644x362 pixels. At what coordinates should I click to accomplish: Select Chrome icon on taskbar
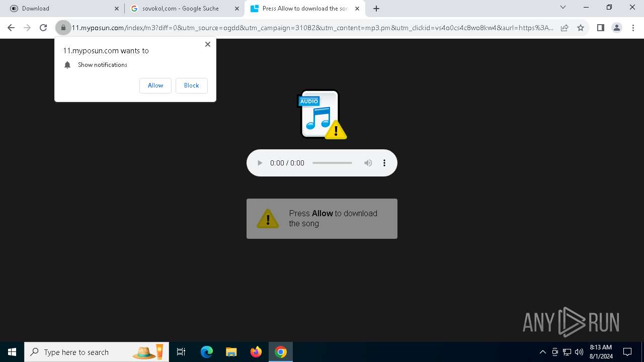[281, 352]
